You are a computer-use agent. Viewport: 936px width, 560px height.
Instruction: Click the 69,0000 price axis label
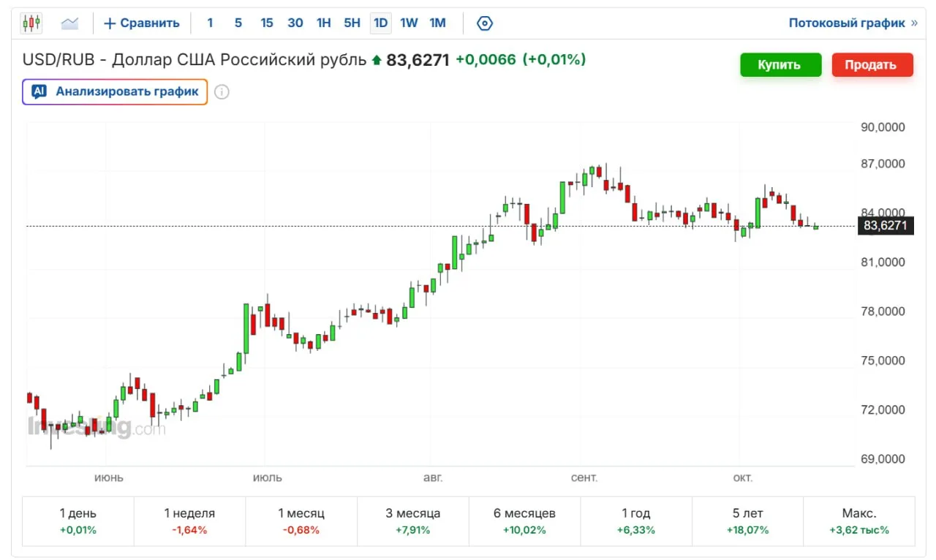[x=883, y=459]
